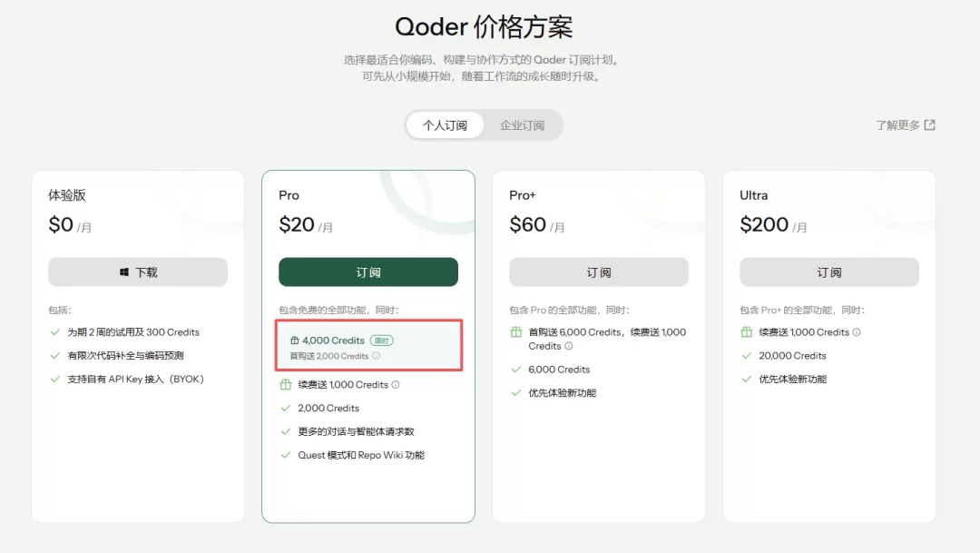Viewport: 980px width, 553px height.
Task: Subscribe to the Pro plan
Action: point(368,272)
